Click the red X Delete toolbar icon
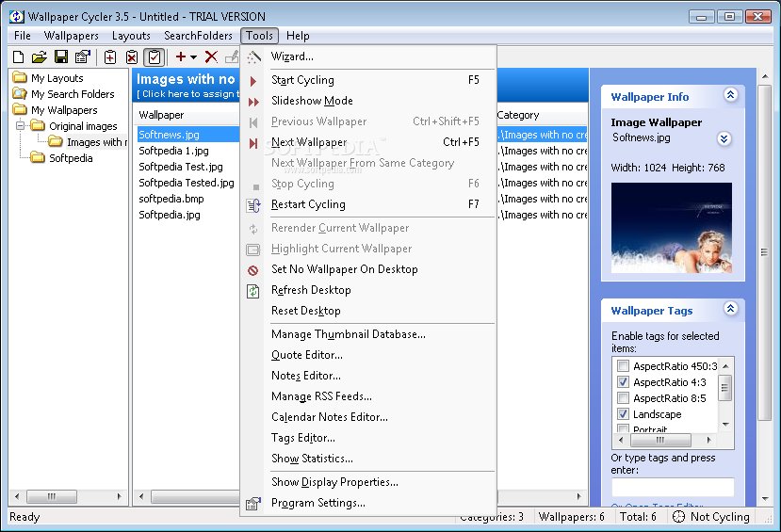The image size is (781, 532). point(212,56)
